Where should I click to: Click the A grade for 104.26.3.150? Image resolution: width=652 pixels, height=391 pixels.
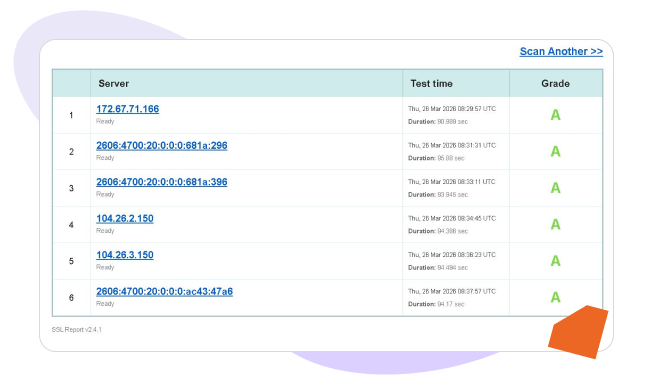coord(556,261)
